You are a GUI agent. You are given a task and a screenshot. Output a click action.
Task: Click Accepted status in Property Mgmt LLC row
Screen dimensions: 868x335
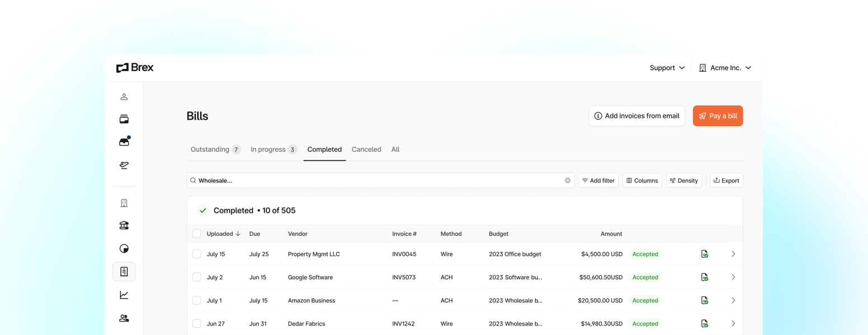[645, 254]
